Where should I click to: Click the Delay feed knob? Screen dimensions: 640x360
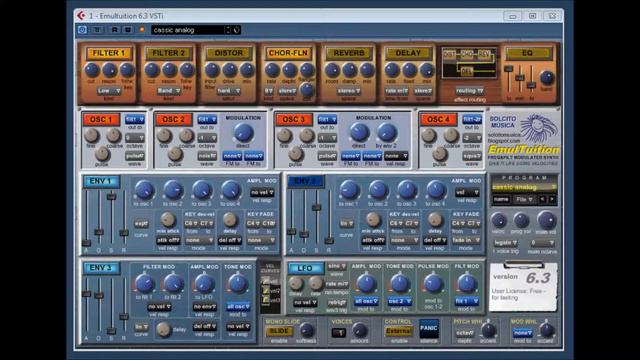[x=409, y=70]
